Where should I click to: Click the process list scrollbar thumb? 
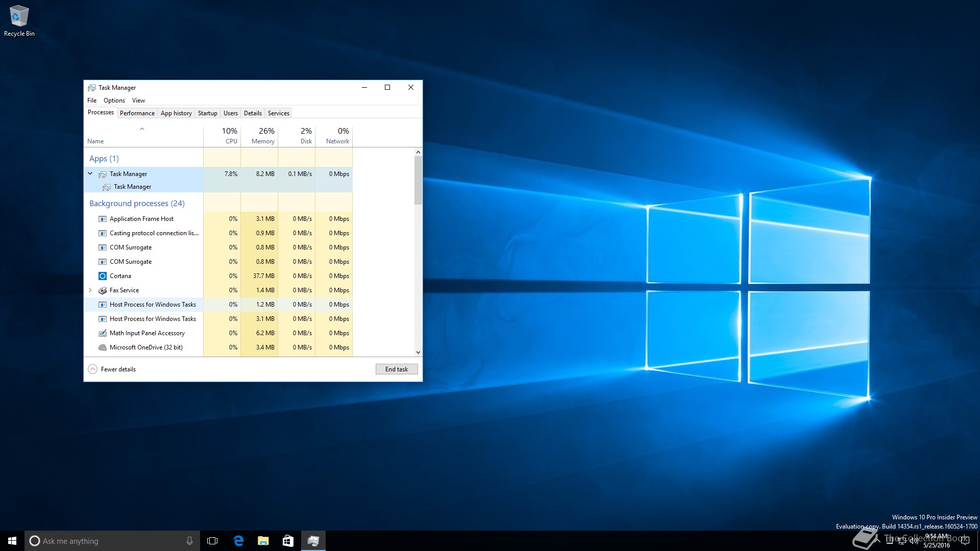(418, 181)
